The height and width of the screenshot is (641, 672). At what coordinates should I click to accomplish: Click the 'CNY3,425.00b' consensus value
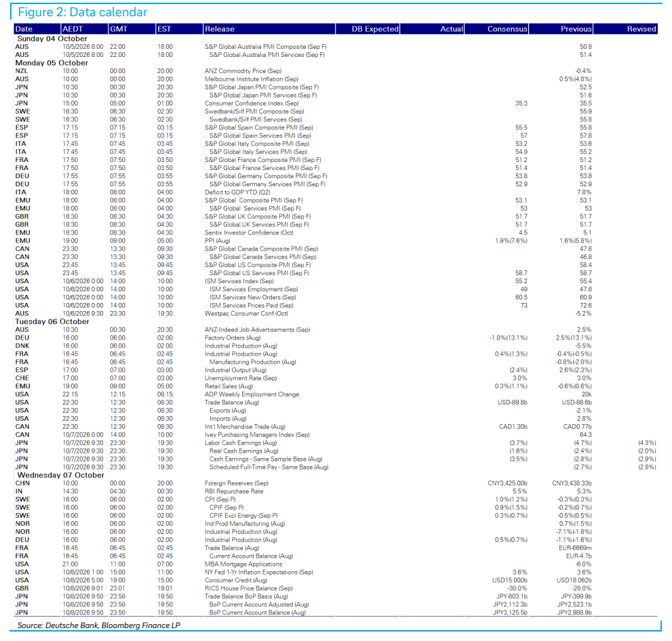pos(507,483)
